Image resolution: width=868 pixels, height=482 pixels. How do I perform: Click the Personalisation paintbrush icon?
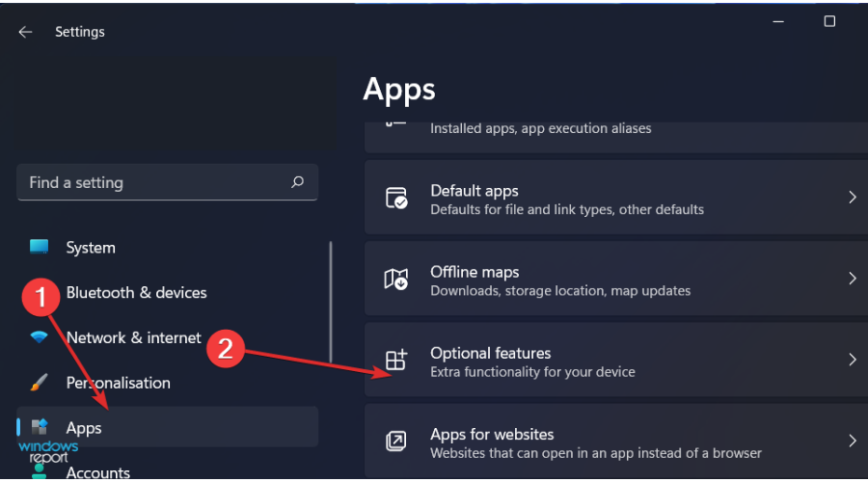pyautogui.click(x=39, y=383)
